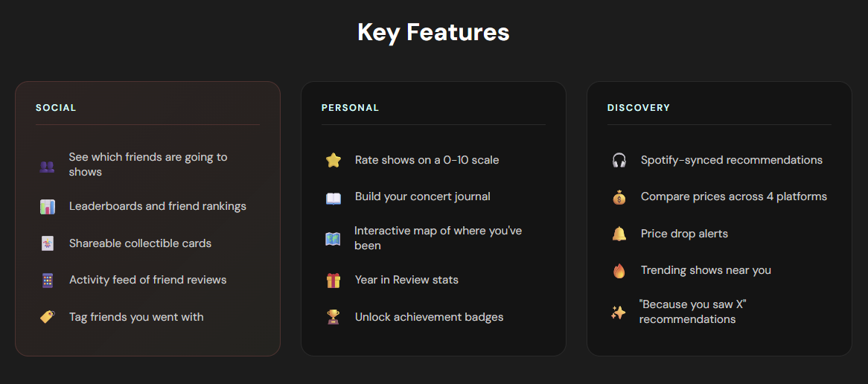The height and width of the screenshot is (384, 868).
Task: Select the Personal section heading
Action: click(350, 108)
